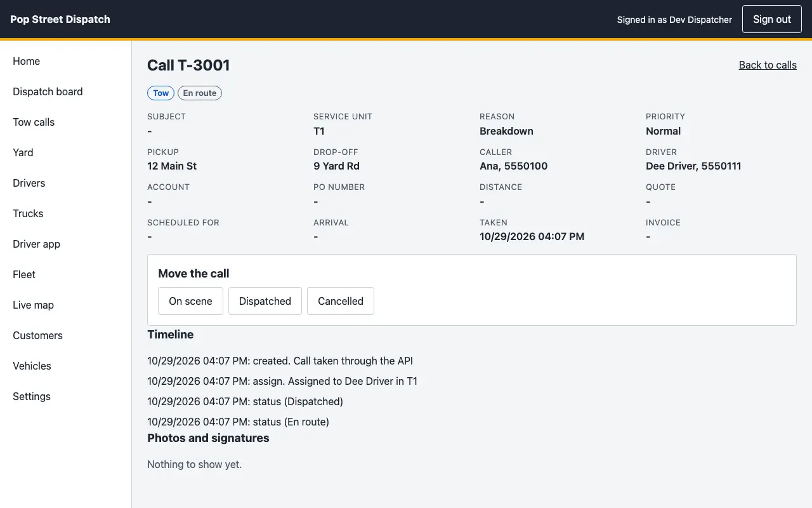Click the pickup address 12 Main St

click(172, 166)
